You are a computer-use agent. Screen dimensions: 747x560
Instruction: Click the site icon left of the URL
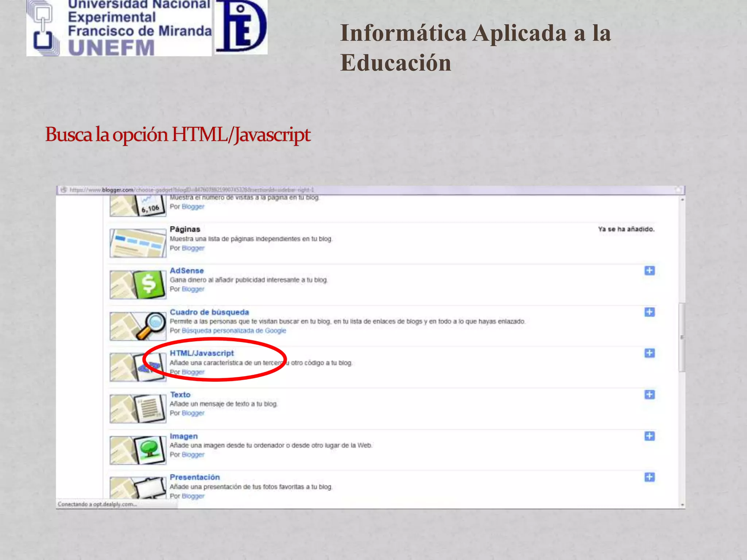63,190
